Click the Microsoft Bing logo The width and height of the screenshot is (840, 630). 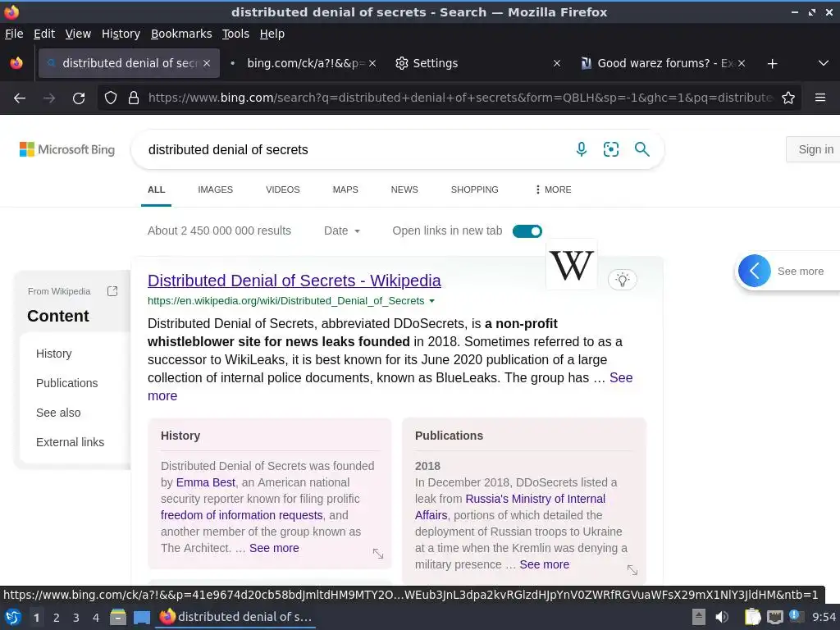tap(67, 149)
